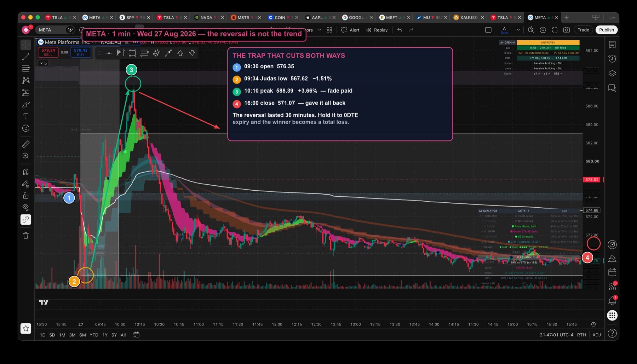Open the time axis settings gear
The height and width of the screenshot is (364, 637).
tap(593, 324)
